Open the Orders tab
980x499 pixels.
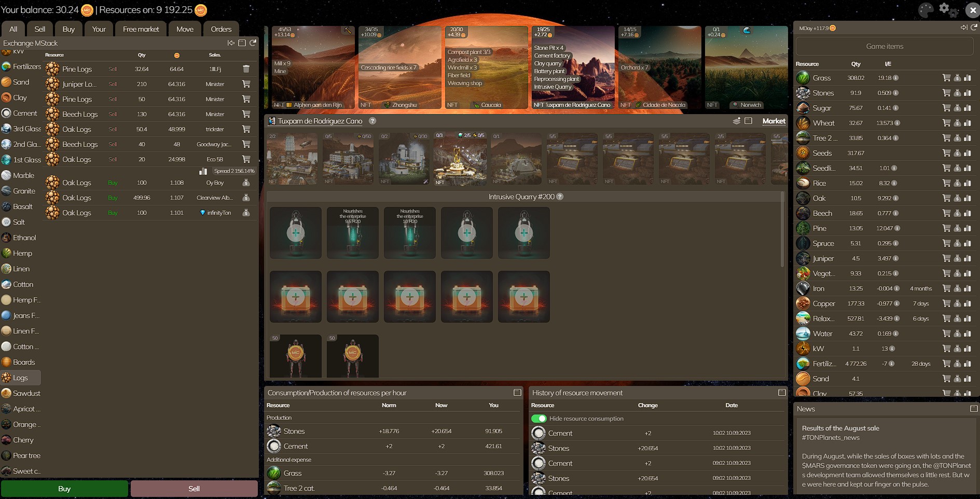pos(221,29)
